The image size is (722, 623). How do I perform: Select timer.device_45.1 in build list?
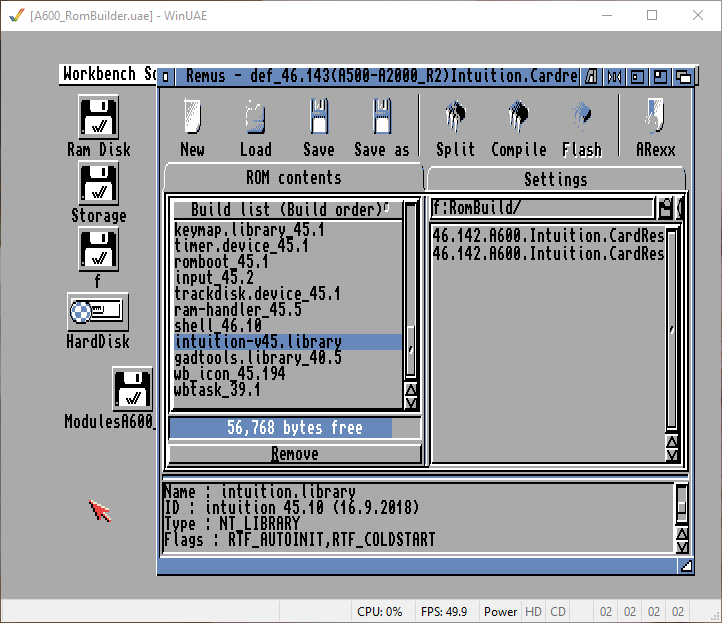288,245
